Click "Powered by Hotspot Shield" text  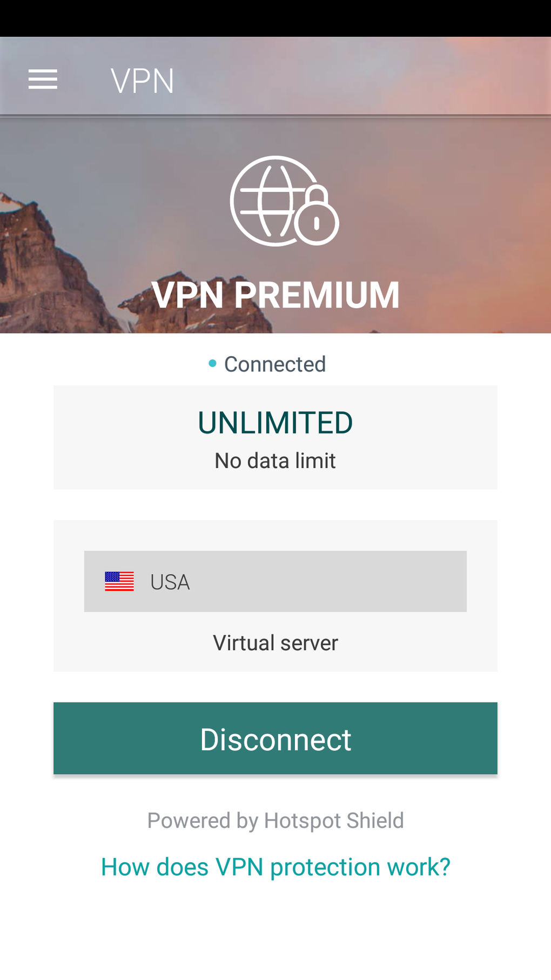pyautogui.click(x=275, y=821)
